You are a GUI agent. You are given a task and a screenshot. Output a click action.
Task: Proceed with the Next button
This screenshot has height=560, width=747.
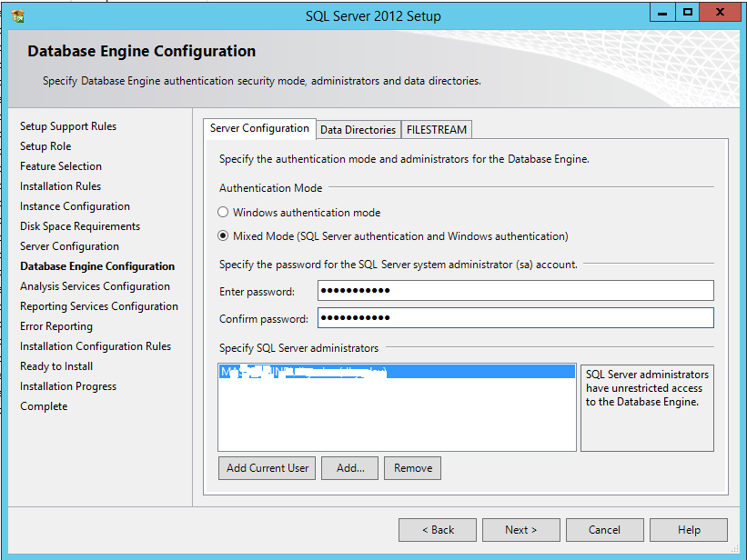tap(521, 530)
